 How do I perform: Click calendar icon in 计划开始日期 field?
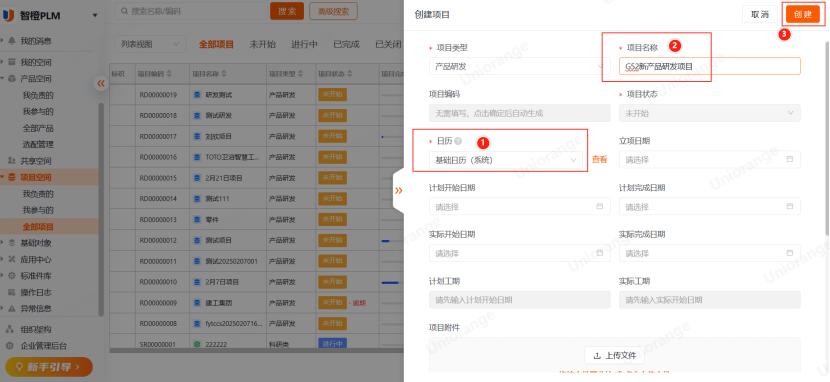click(x=600, y=206)
